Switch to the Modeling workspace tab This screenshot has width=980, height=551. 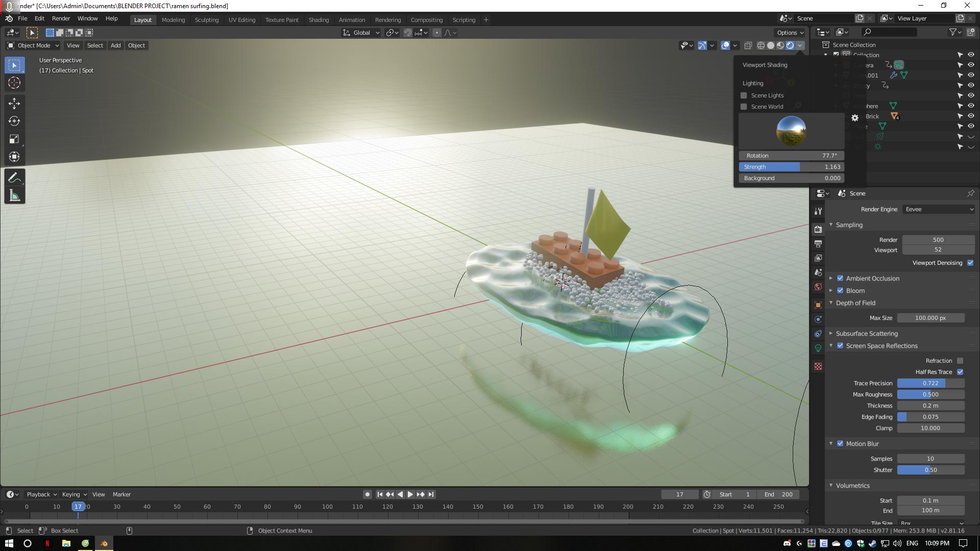(173, 20)
